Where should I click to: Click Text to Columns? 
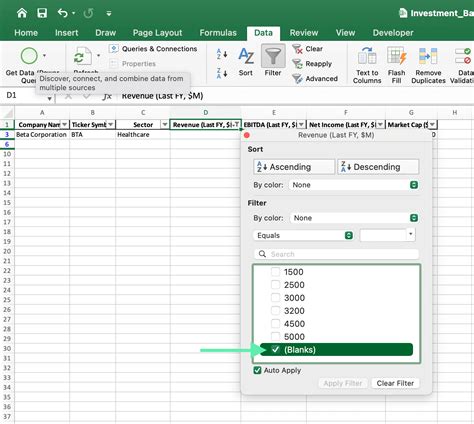(x=367, y=65)
